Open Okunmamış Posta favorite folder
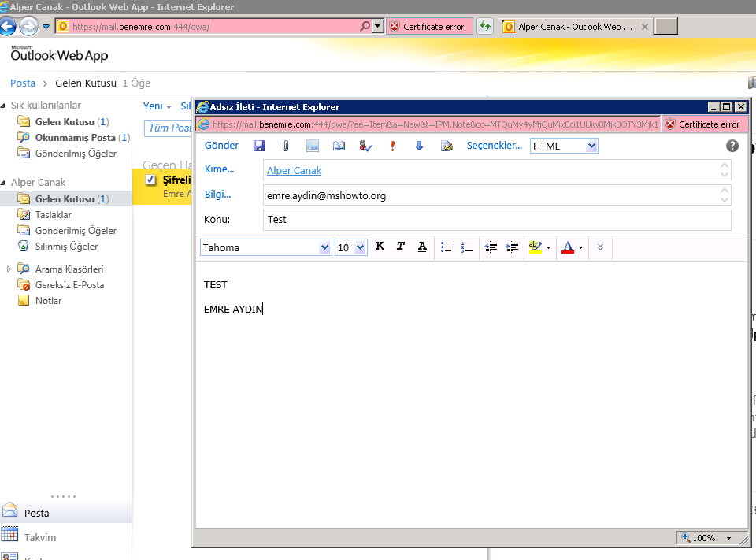Screen dimensions: 756x560 click(74, 138)
